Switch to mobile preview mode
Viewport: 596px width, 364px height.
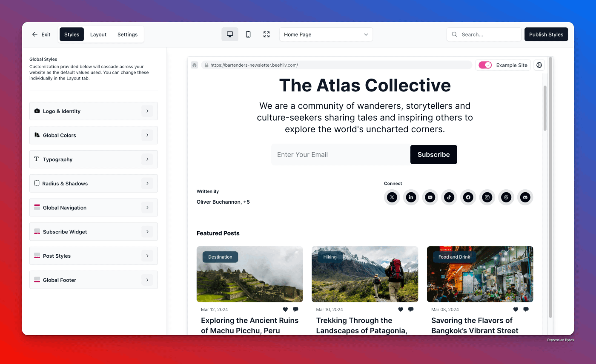tap(248, 34)
